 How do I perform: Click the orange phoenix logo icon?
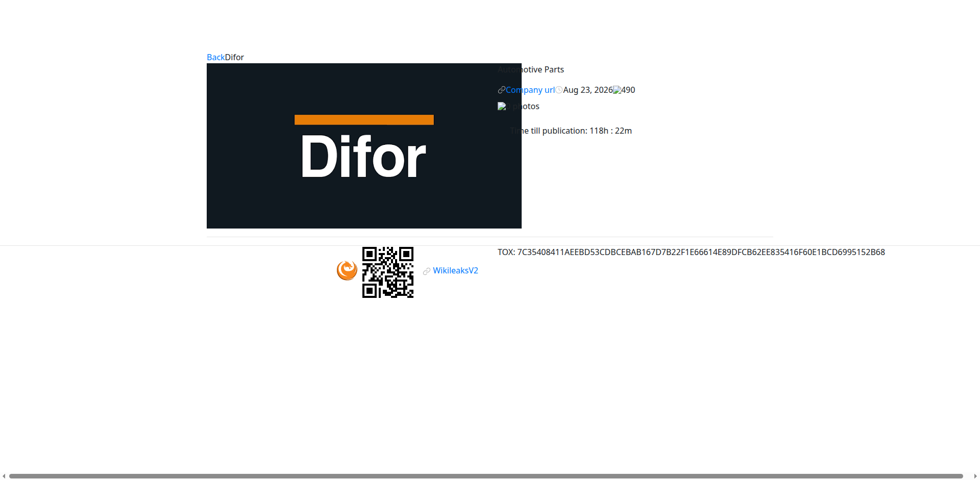347,270
